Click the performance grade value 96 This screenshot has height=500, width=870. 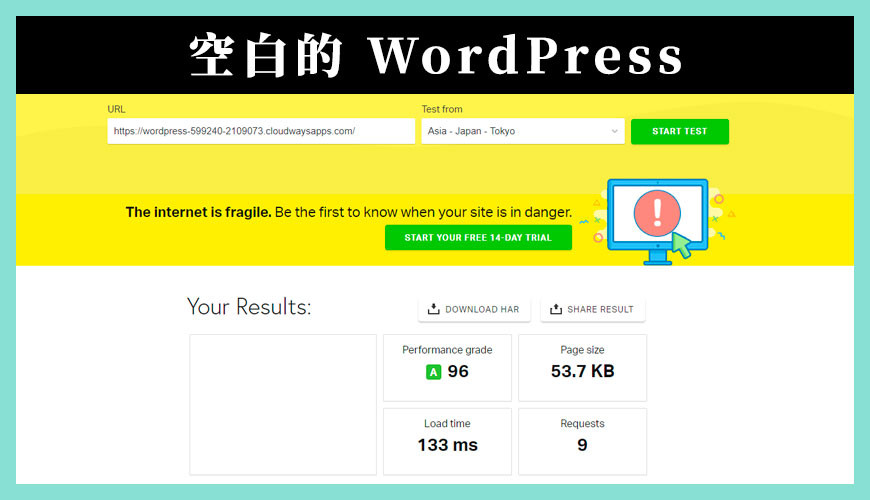458,371
